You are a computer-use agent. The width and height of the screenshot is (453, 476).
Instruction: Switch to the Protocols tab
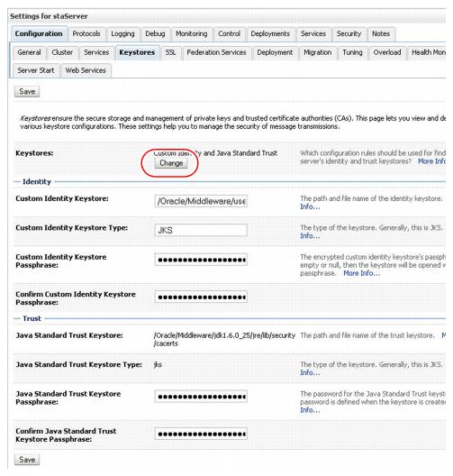pos(86,34)
